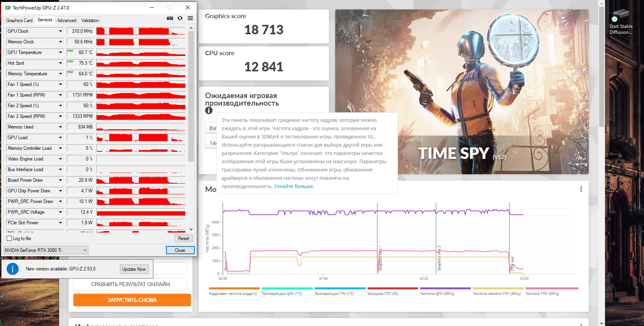The width and height of the screenshot is (644, 326).
Task: Click the Memory Used value '934 MB'
Action: (x=80, y=127)
